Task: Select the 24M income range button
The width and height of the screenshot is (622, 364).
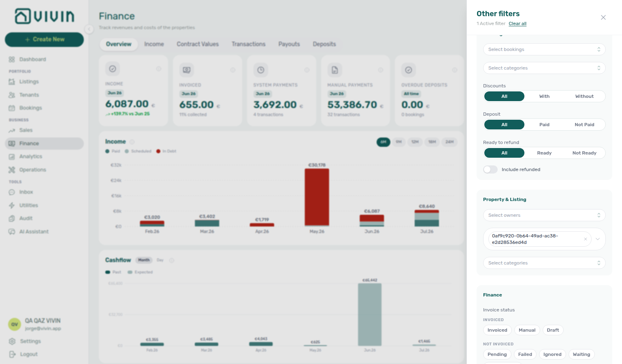Action: coord(449,142)
